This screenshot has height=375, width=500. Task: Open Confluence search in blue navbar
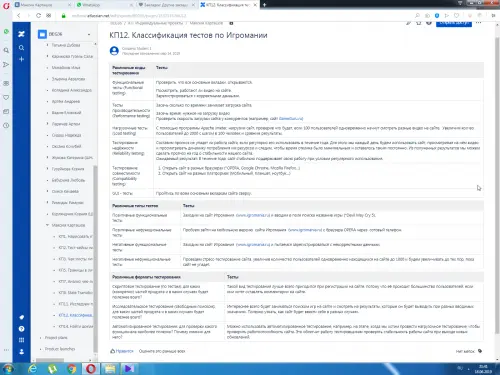tap(21, 48)
